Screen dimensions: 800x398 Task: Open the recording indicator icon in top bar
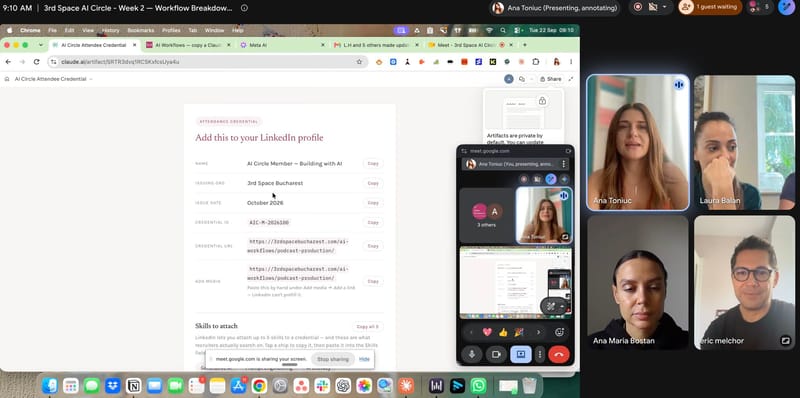click(638, 7)
